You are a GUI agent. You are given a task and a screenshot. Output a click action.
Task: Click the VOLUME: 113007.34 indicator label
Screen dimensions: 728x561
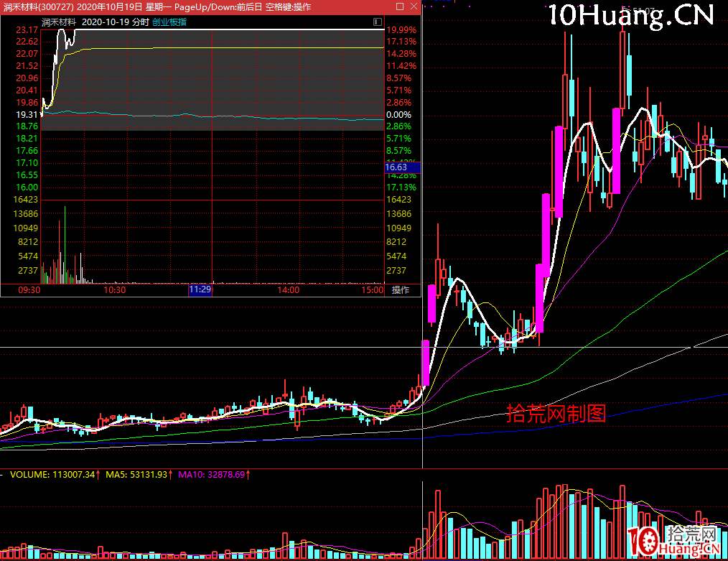pyautogui.click(x=52, y=475)
